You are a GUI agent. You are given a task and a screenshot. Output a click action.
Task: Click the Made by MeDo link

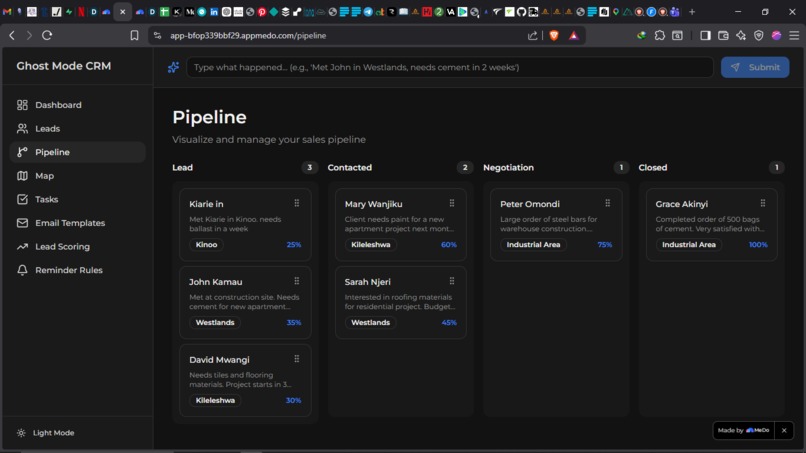743,430
